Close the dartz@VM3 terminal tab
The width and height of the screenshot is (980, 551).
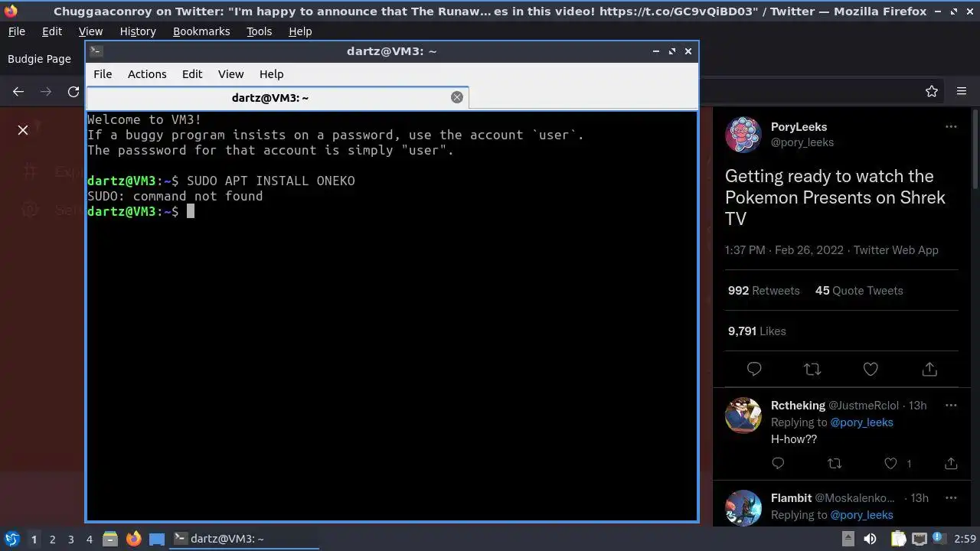pyautogui.click(x=457, y=97)
